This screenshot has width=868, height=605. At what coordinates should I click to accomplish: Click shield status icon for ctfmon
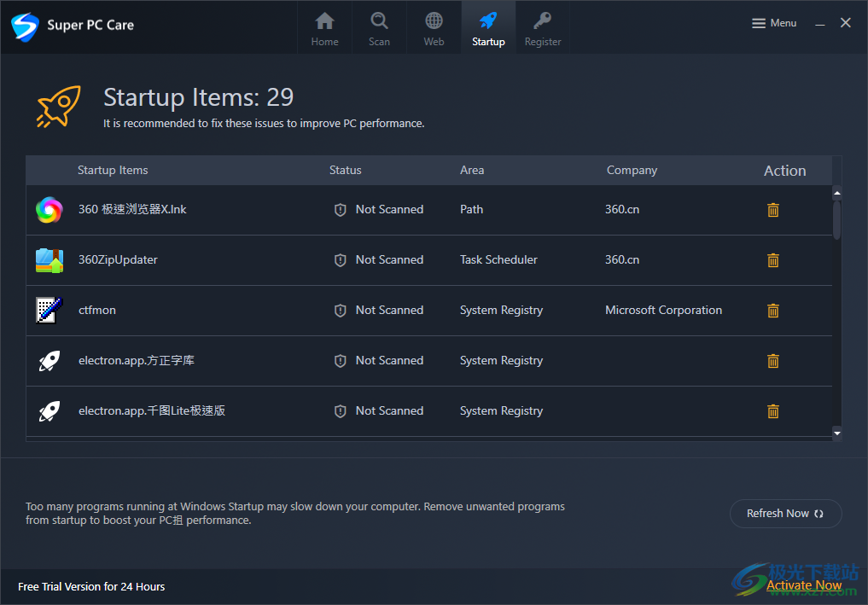[341, 311]
